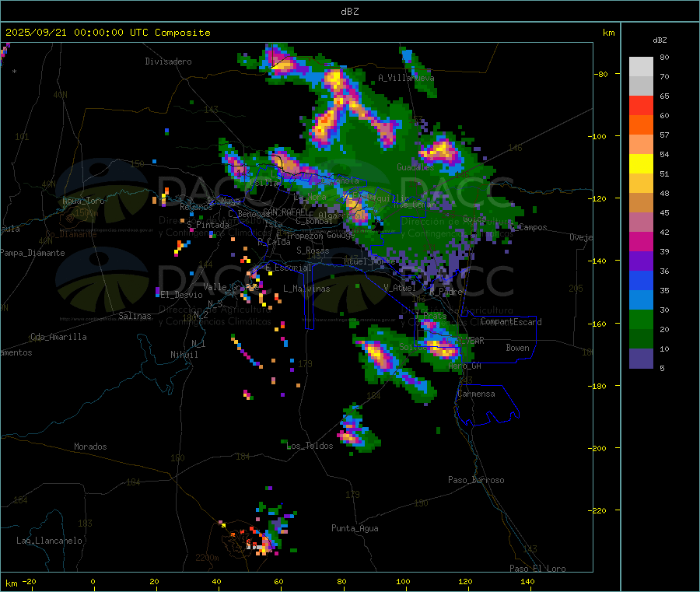The width and height of the screenshot is (700, 592).
Task: Click the Pampa_Diamante map label
Action: 33,253
